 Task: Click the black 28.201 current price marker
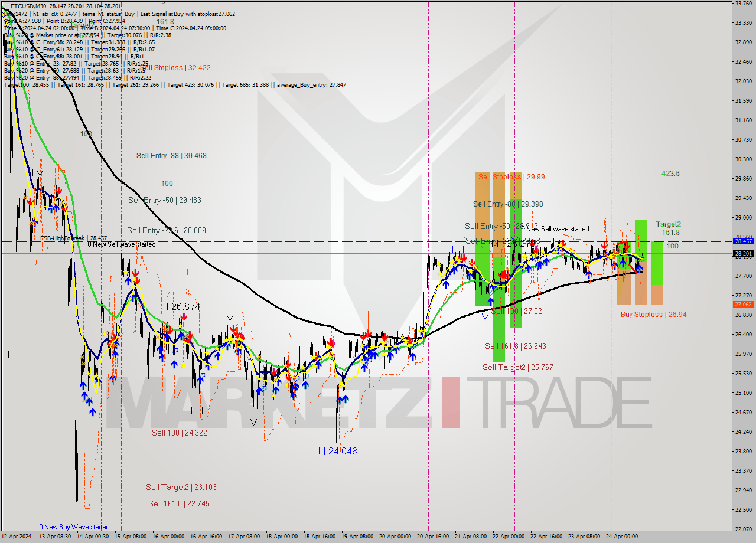tap(743, 254)
